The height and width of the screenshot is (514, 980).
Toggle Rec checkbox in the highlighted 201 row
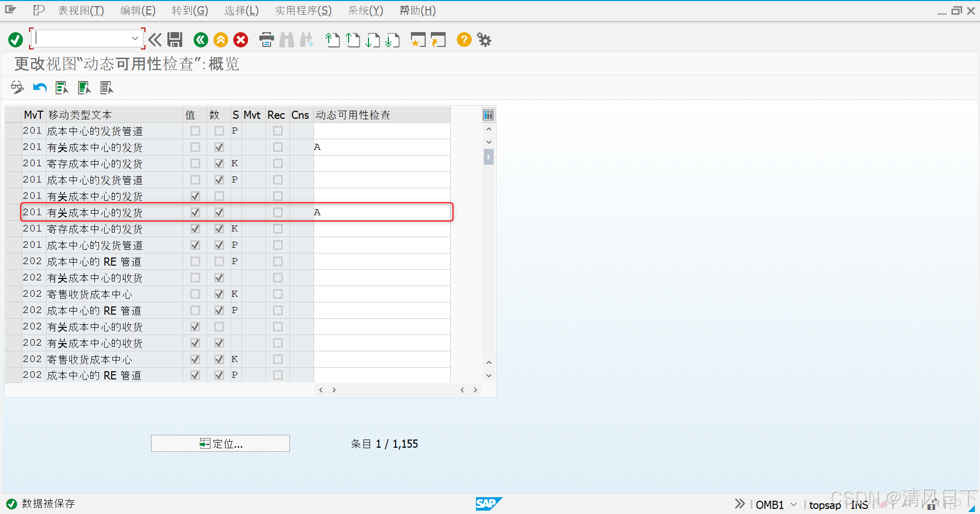click(278, 213)
